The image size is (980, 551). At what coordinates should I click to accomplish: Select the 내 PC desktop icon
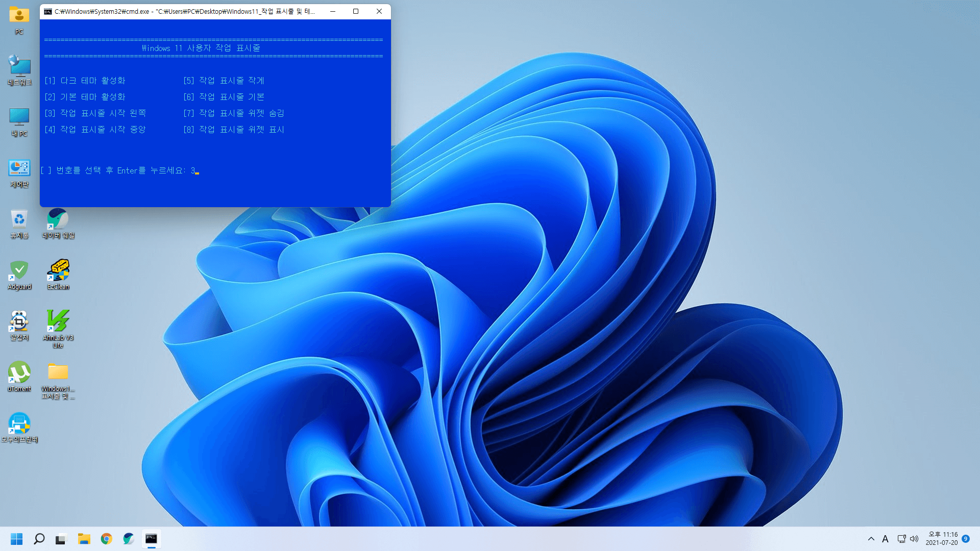click(x=19, y=121)
